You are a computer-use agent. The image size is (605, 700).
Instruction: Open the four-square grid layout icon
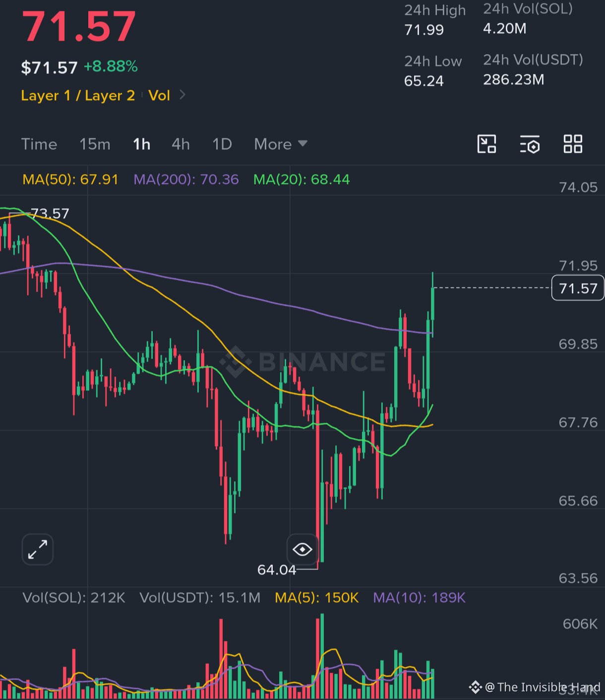click(x=573, y=144)
